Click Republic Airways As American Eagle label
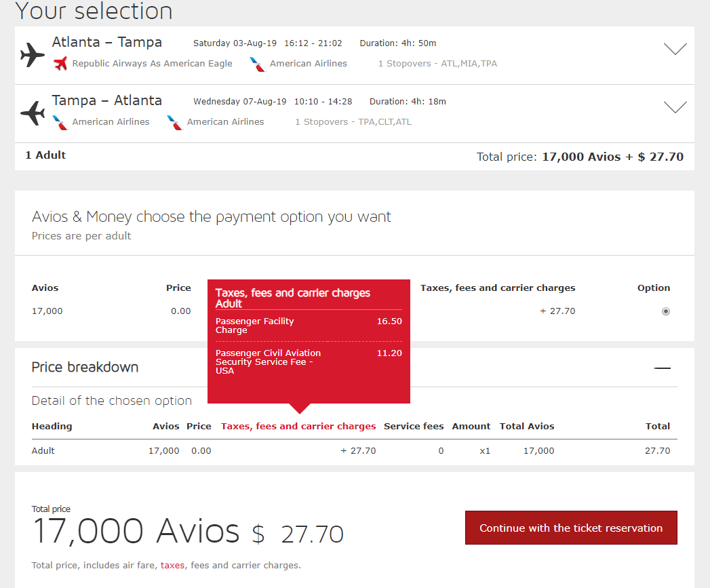The width and height of the screenshot is (710, 588). [152, 64]
